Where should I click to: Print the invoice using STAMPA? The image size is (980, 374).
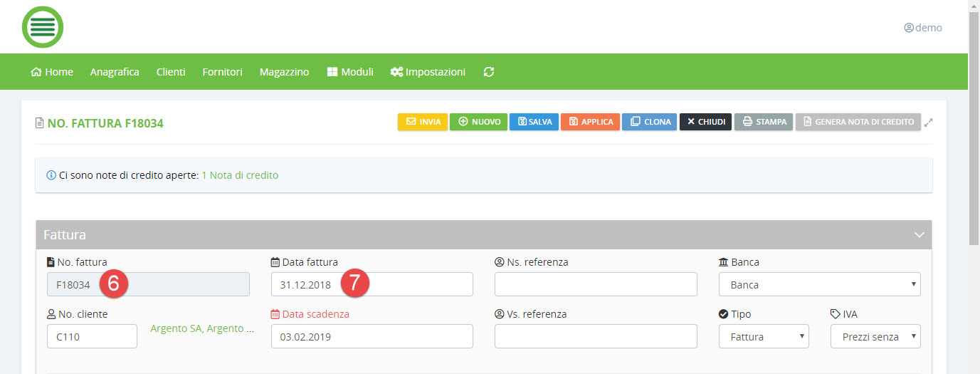[763, 122]
